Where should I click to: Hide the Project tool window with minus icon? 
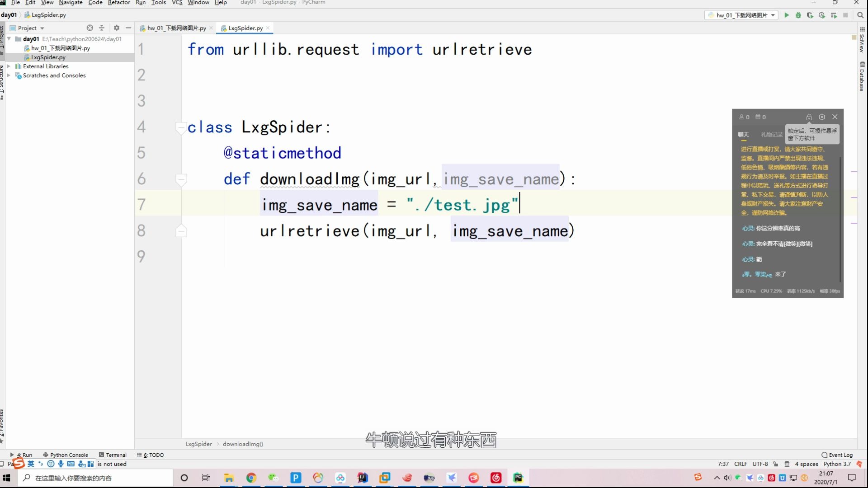128,28
